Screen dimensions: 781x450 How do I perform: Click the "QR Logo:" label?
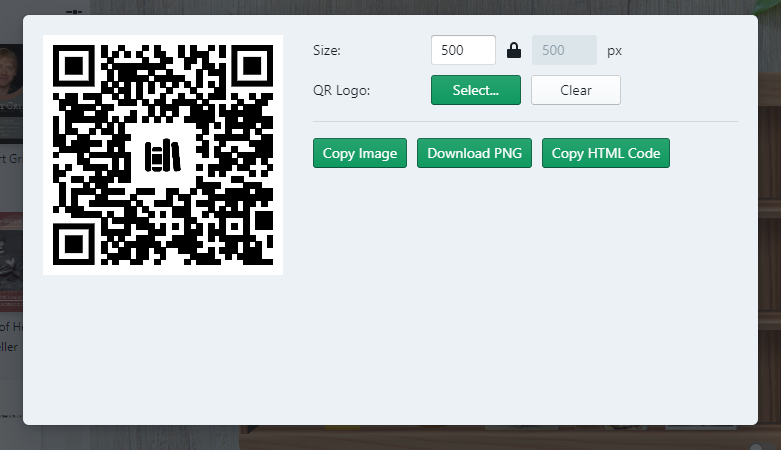coord(341,90)
